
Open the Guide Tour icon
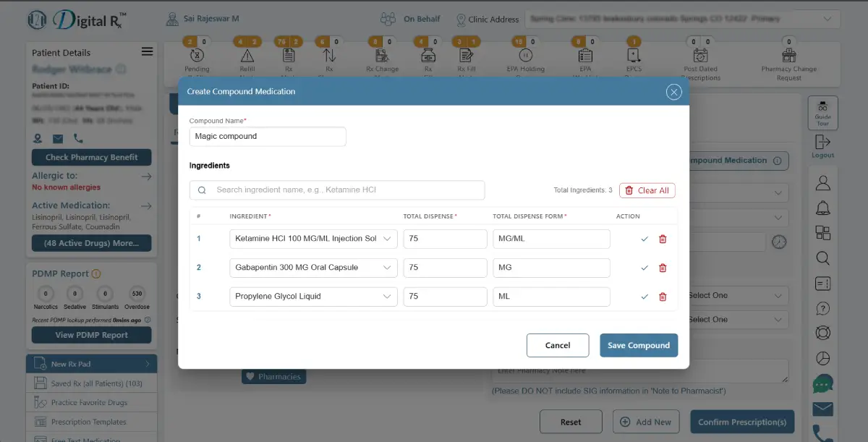pyautogui.click(x=823, y=112)
